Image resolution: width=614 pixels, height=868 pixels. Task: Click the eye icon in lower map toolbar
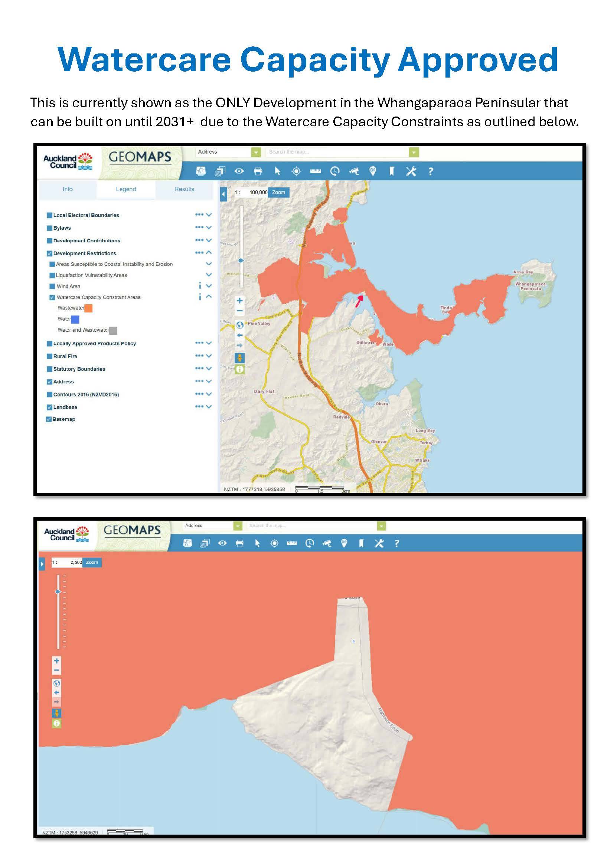click(x=222, y=543)
